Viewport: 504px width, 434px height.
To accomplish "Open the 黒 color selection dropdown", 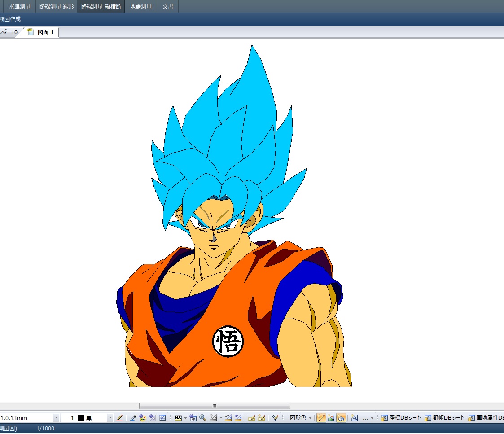I will [110, 418].
